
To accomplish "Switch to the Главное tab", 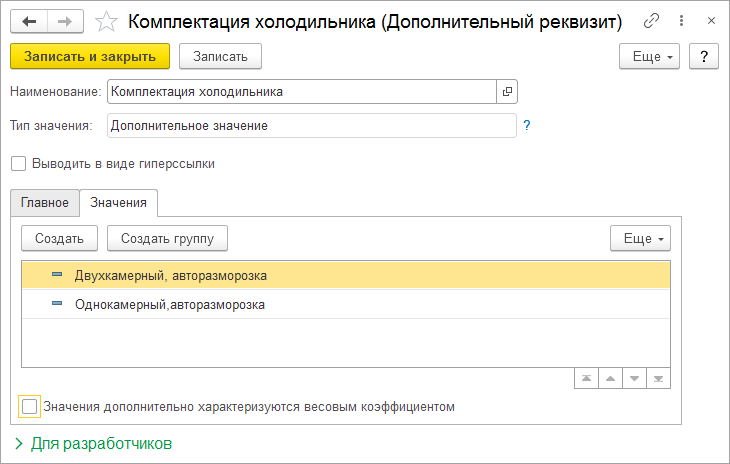I will 44,202.
